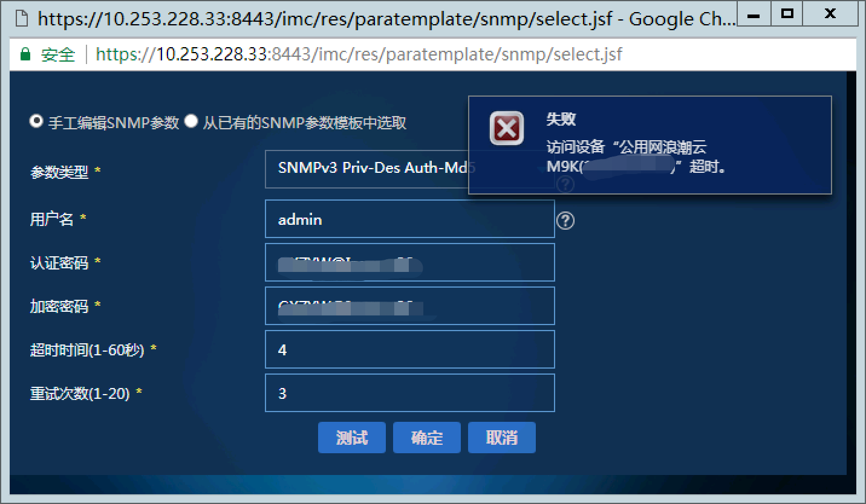Click the browser address bar URL
The width and height of the screenshot is (866, 504).
point(359,55)
